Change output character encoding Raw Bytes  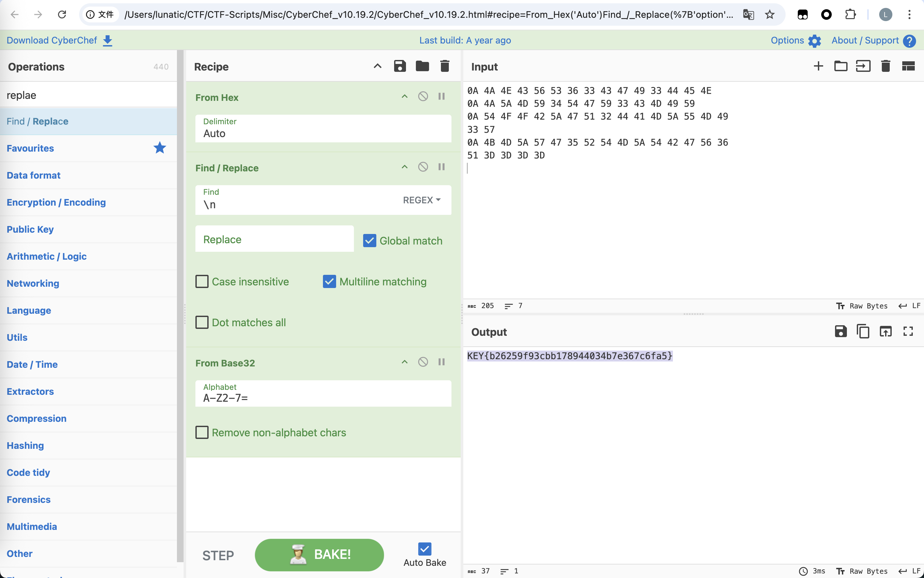tap(862, 571)
